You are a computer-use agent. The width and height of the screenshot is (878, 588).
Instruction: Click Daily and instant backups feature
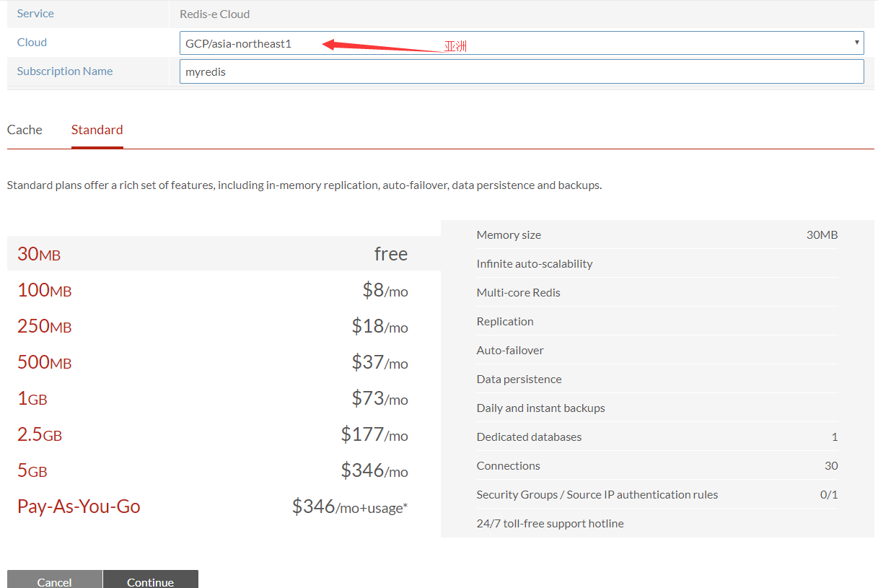pyautogui.click(x=657, y=408)
